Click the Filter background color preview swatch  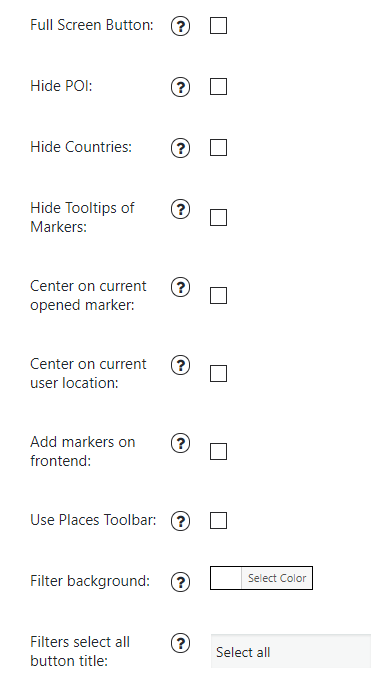(226, 578)
